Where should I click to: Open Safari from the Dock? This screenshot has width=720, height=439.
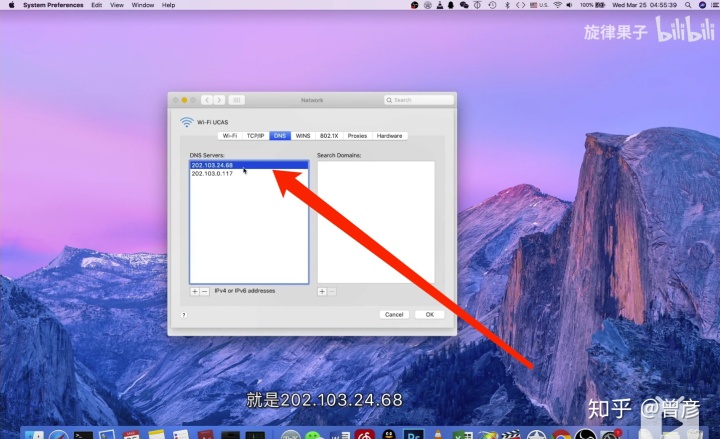59,434
